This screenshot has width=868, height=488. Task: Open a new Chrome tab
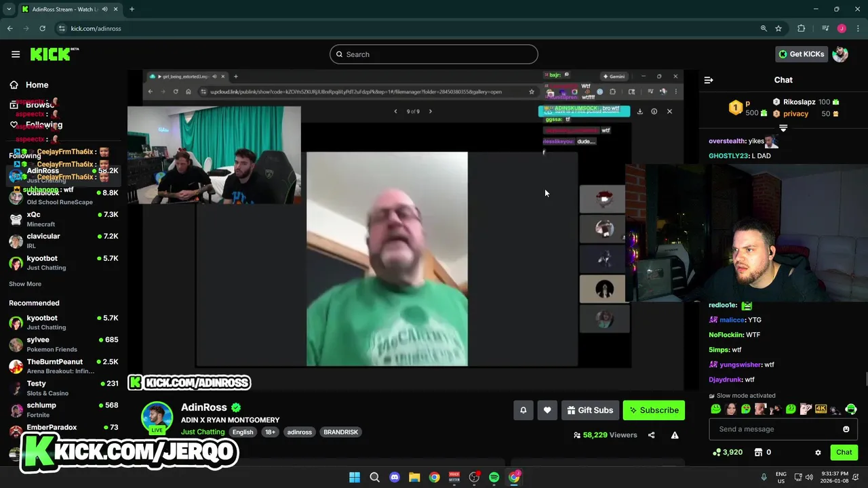pos(132,9)
